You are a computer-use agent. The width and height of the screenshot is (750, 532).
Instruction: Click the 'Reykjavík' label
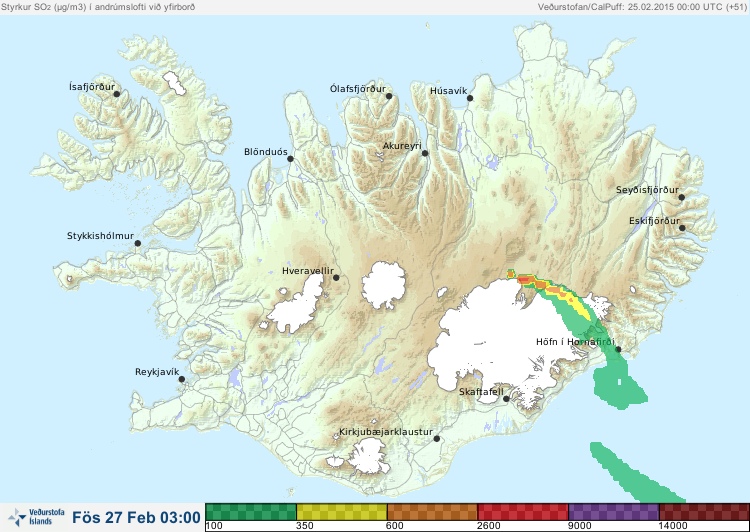coord(157,372)
